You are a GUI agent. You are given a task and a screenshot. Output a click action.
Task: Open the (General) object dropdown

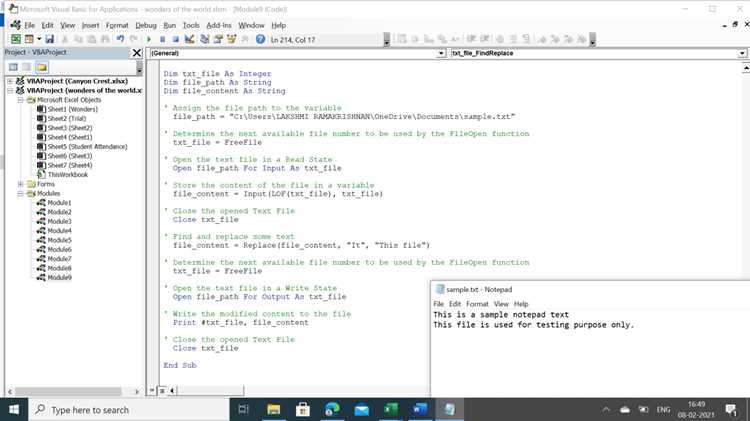[441, 53]
